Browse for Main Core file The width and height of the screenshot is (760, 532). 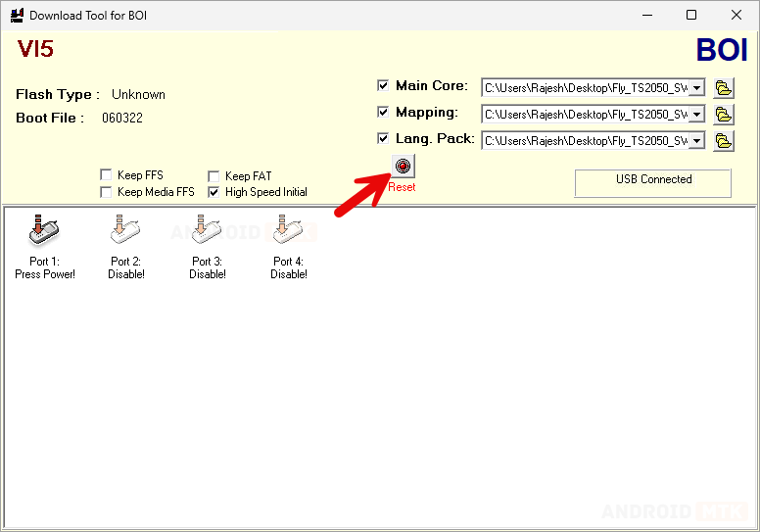(x=724, y=88)
